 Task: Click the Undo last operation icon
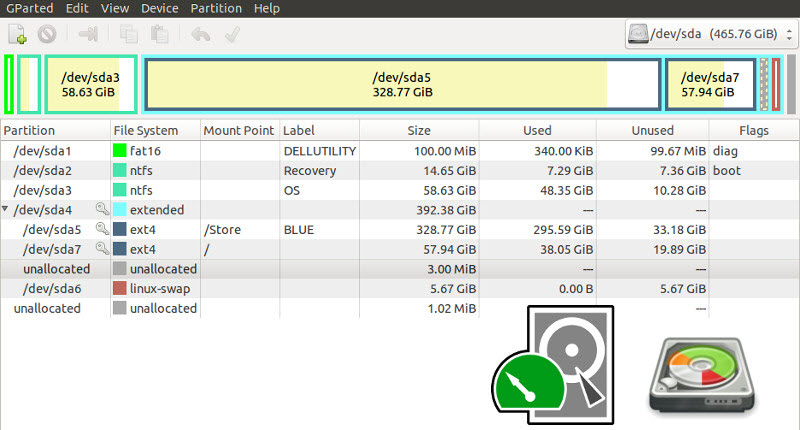click(200, 35)
